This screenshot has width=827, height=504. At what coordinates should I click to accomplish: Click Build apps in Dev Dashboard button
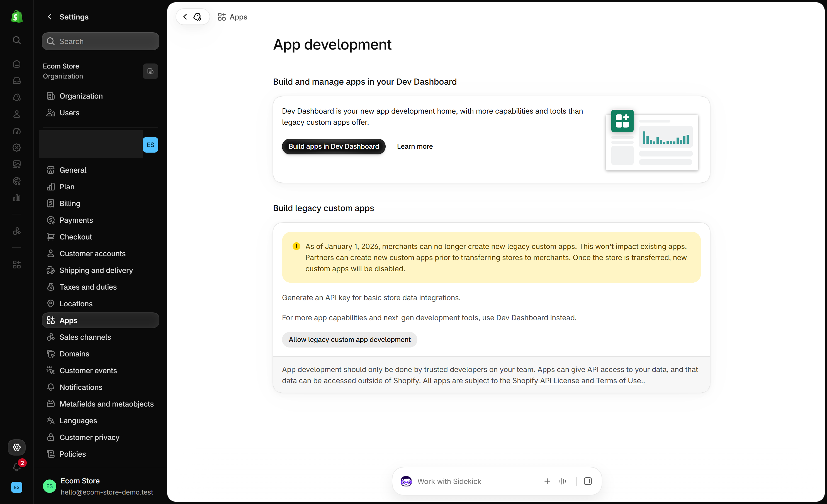334,146
